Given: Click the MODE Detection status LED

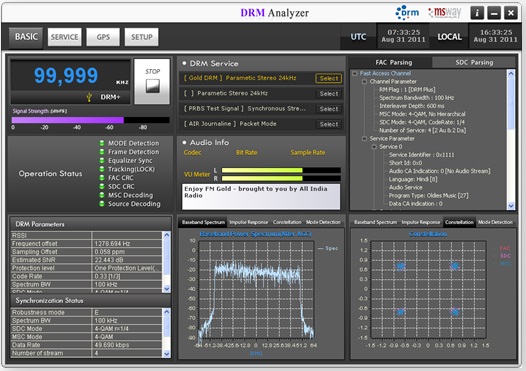Looking at the screenshot, I should click(x=102, y=143).
